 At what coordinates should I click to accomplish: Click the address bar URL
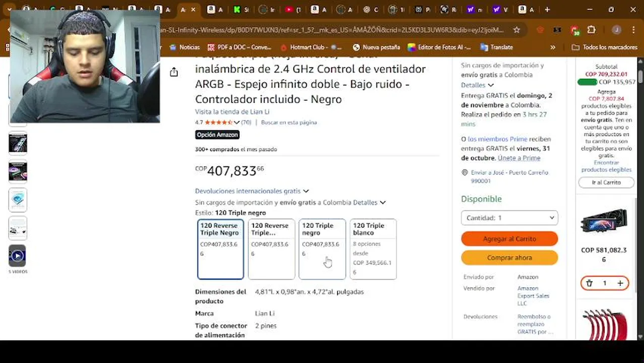333,30
